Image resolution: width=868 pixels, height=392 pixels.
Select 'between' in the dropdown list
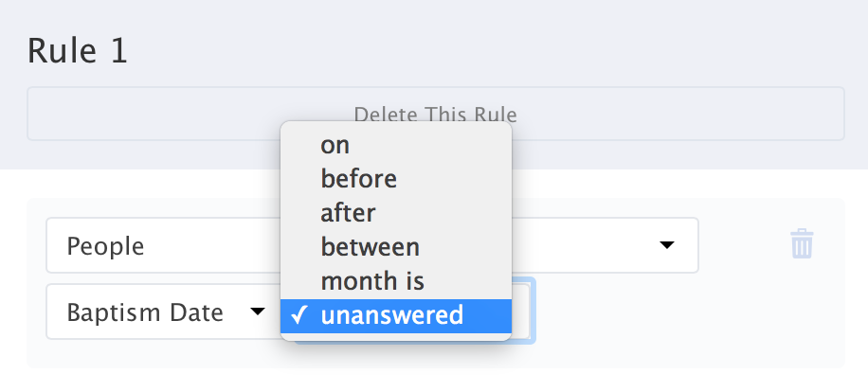click(x=370, y=247)
